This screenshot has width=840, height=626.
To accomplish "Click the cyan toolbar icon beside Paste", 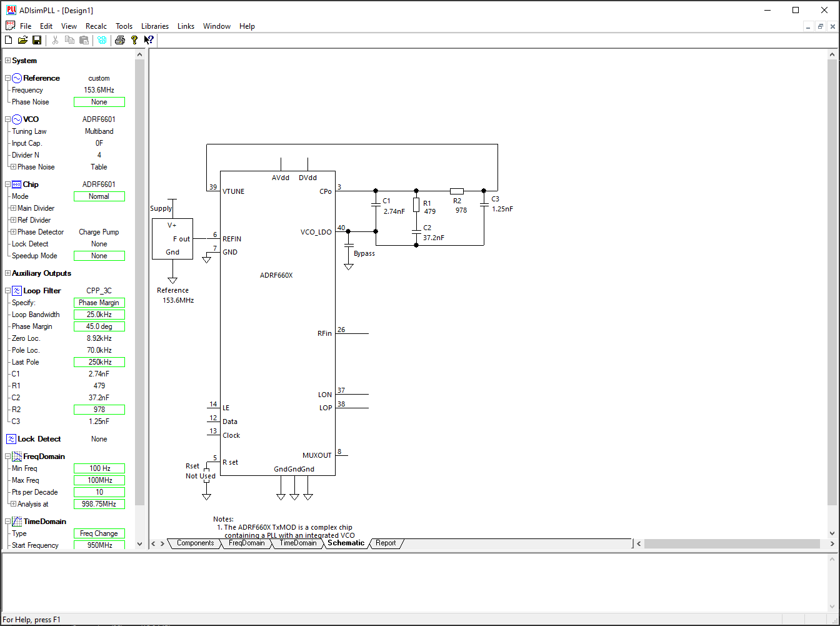I will pos(102,40).
